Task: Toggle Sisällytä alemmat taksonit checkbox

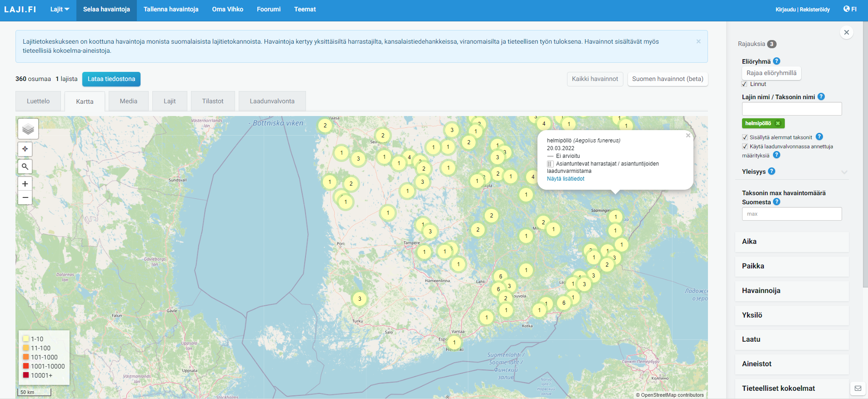Action: click(745, 137)
